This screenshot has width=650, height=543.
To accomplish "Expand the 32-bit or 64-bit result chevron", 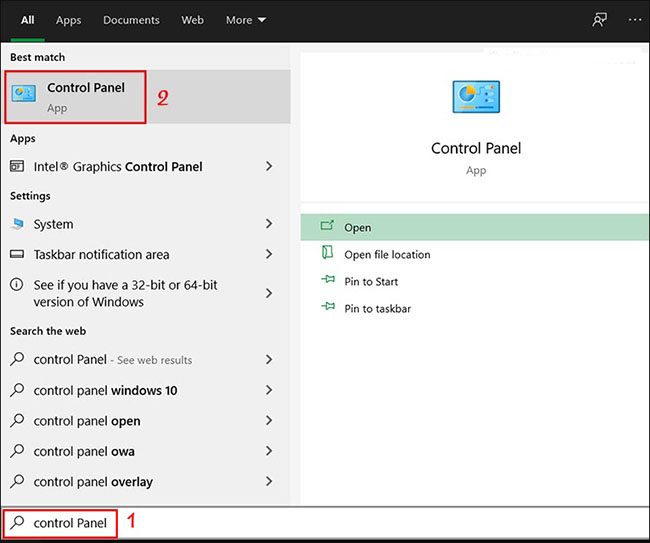I will click(269, 293).
